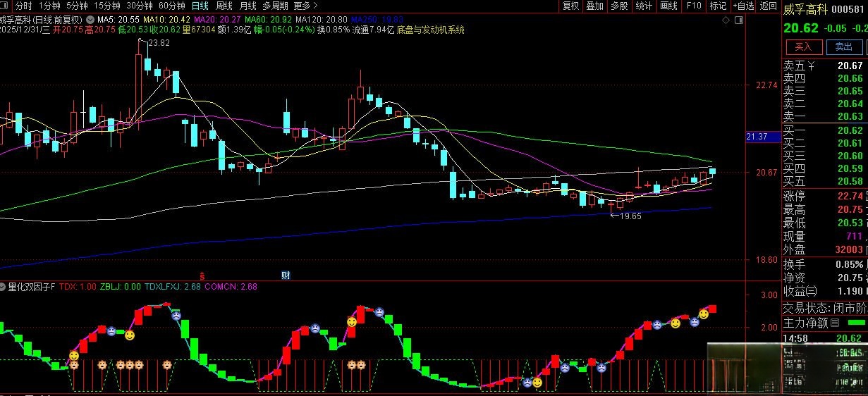
Task: Select the 60分钟 period tab
Action: click(171, 6)
